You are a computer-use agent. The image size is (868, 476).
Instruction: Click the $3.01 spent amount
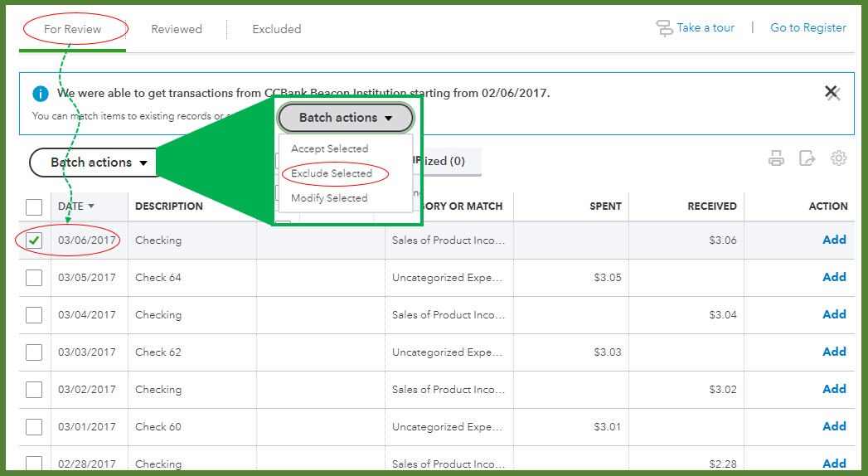point(608,427)
